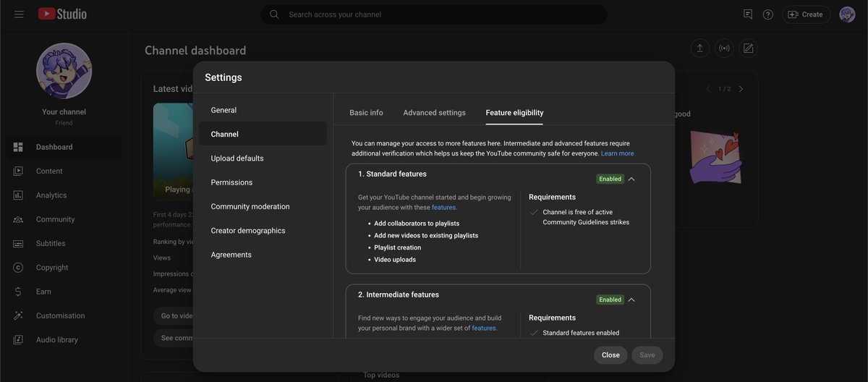
Task: Go to next card in the 1/2 pager
Action: coord(741,89)
